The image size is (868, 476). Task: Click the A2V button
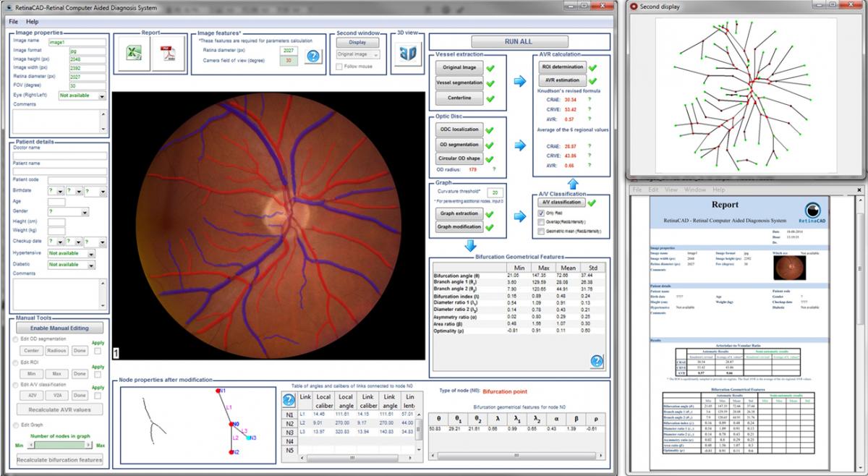pyautogui.click(x=31, y=396)
